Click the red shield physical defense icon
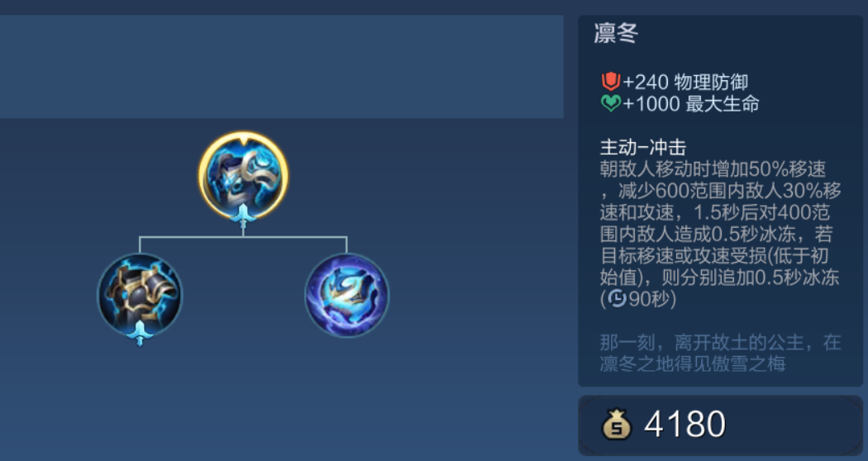Viewport: 868px width, 461px height. tap(611, 82)
